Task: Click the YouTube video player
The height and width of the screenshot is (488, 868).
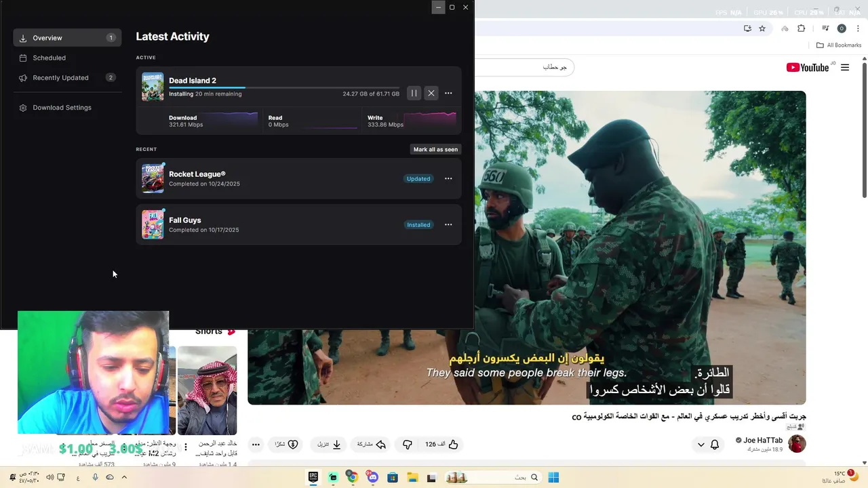Action: tap(526, 247)
